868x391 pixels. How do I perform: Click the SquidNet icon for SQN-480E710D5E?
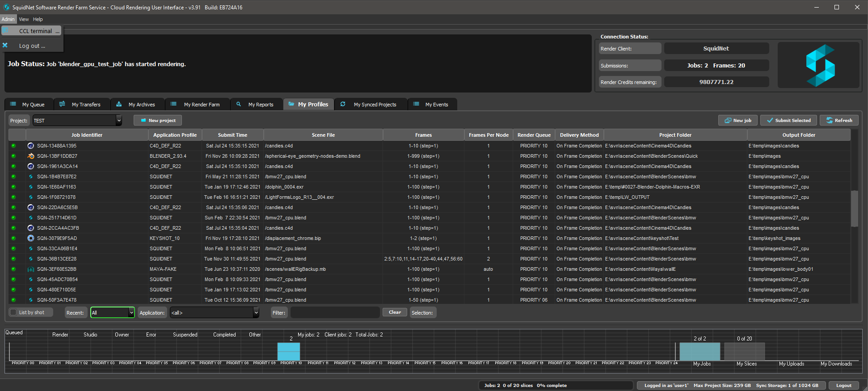click(x=30, y=290)
